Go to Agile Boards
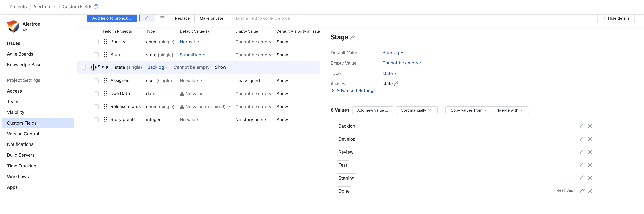Image resolution: width=644 pixels, height=214 pixels. tap(20, 54)
